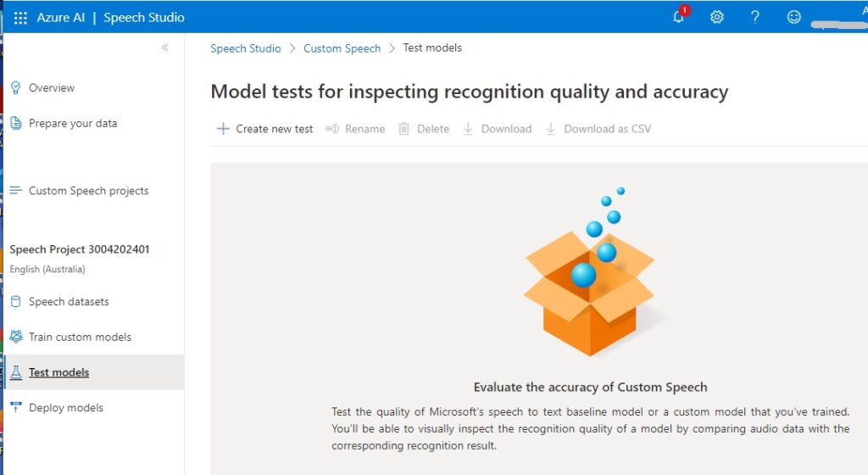Click the Deploy models icon
The width and height of the screenshot is (868, 475).
15,408
